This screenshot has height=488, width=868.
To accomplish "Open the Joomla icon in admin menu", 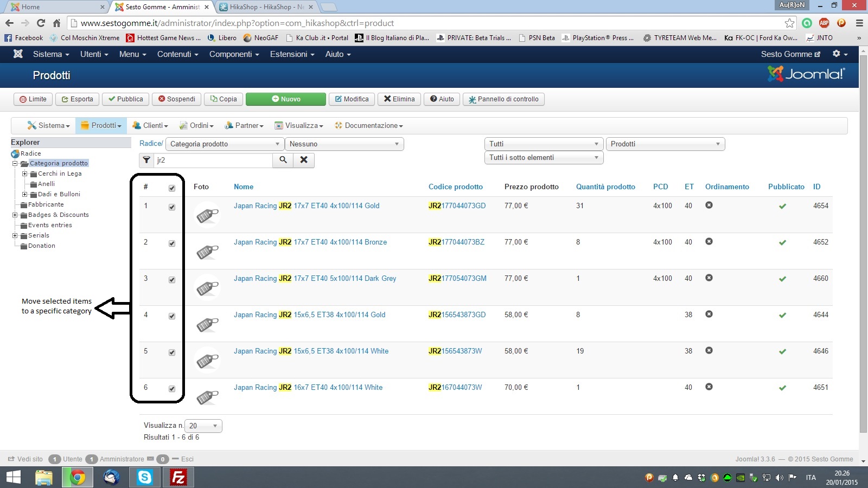I will click(18, 54).
